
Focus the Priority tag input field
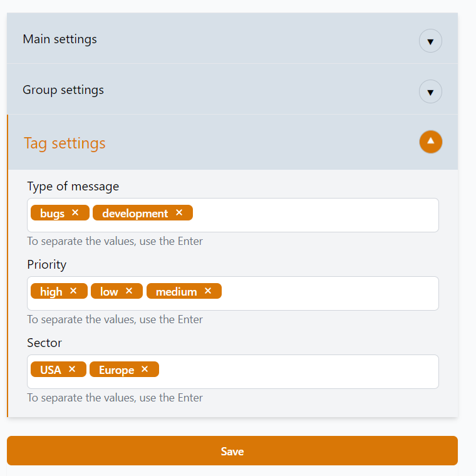pyautogui.click(x=326, y=293)
